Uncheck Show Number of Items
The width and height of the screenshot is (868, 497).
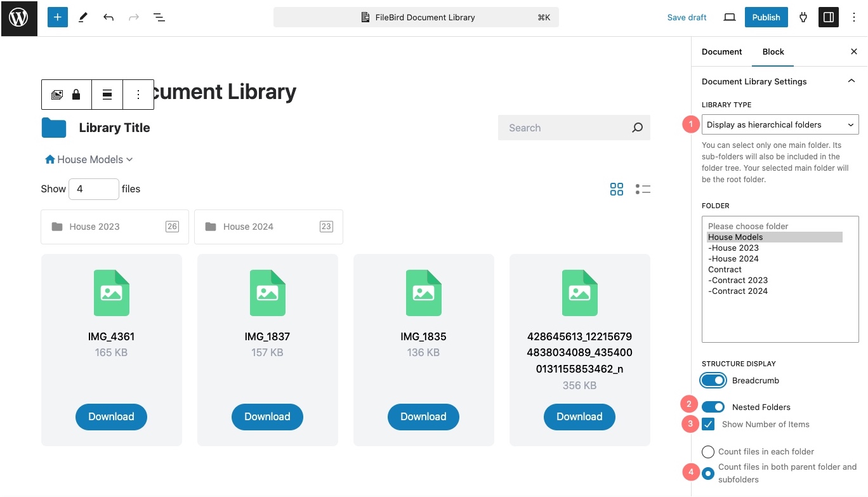pos(708,425)
